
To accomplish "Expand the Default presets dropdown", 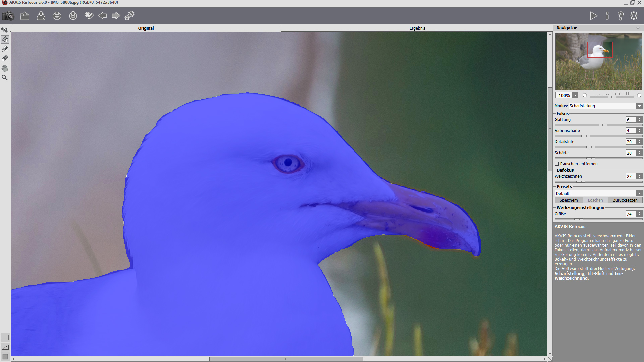I will click(x=639, y=193).
